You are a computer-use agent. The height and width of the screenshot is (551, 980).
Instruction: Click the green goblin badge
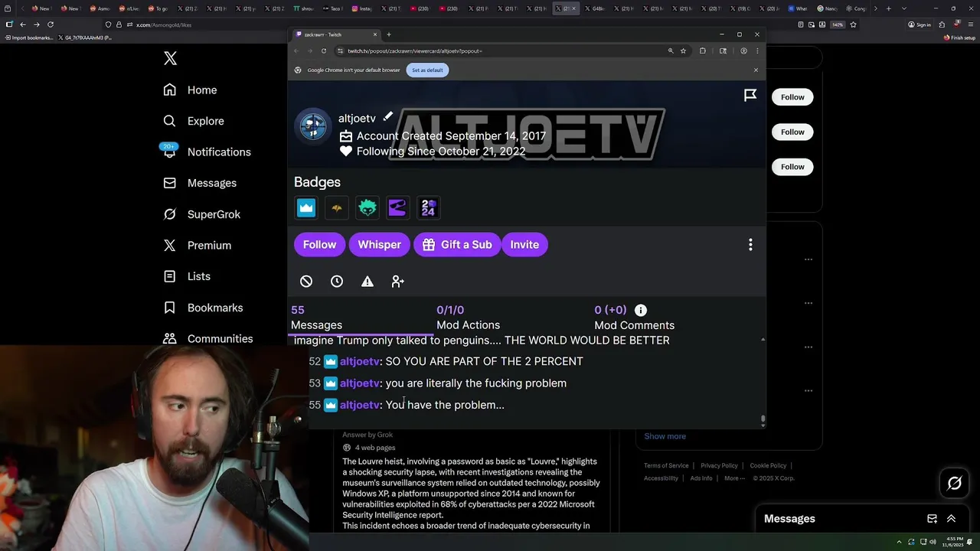point(367,207)
